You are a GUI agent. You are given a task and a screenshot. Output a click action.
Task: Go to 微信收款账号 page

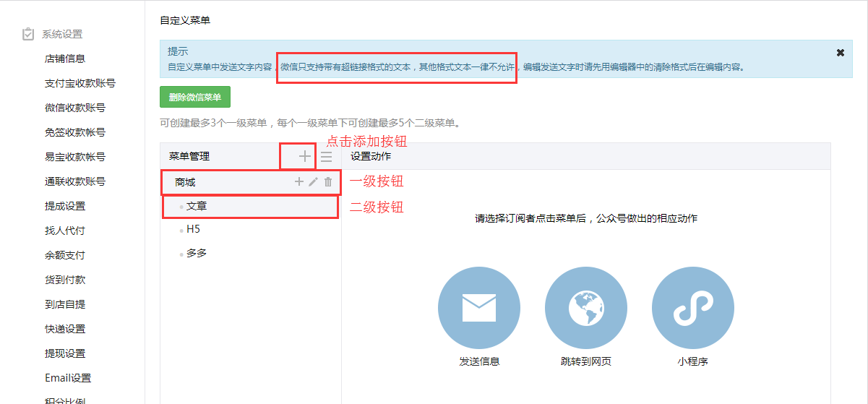tap(75, 108)
